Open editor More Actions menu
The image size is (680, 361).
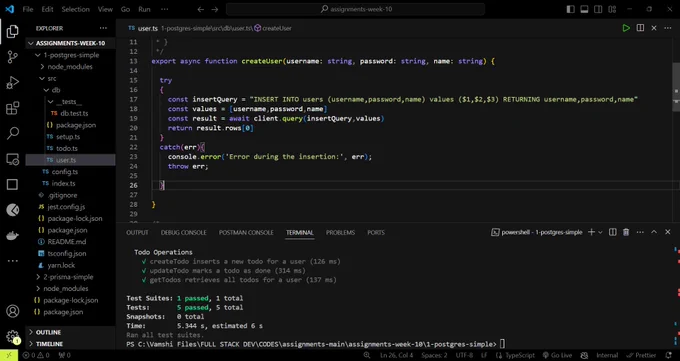[x=667, y=28]
